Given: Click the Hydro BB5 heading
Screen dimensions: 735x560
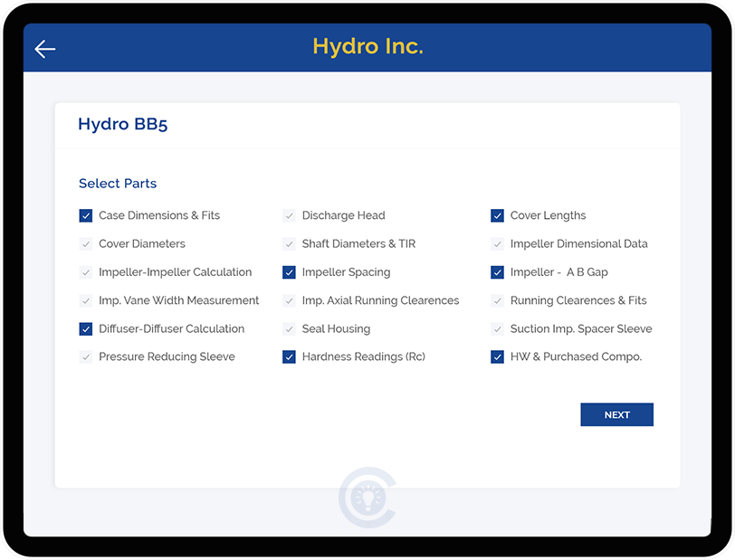Looking at the screenshot, I should click(x=123, y=124).
